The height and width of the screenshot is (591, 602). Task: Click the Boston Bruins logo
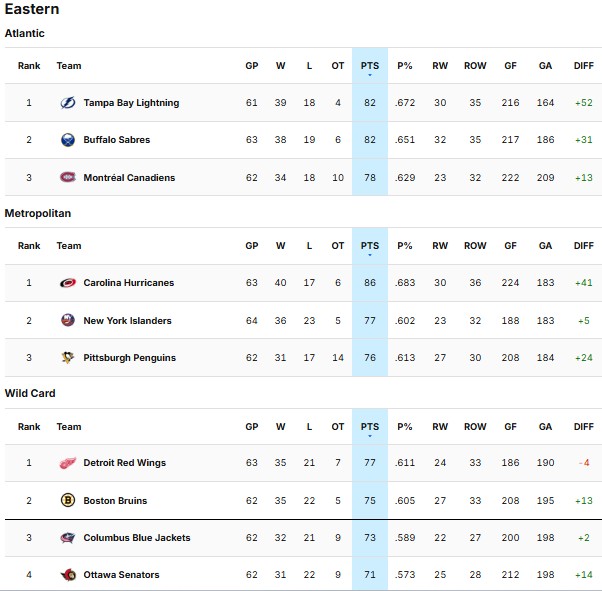coord(68,500)
